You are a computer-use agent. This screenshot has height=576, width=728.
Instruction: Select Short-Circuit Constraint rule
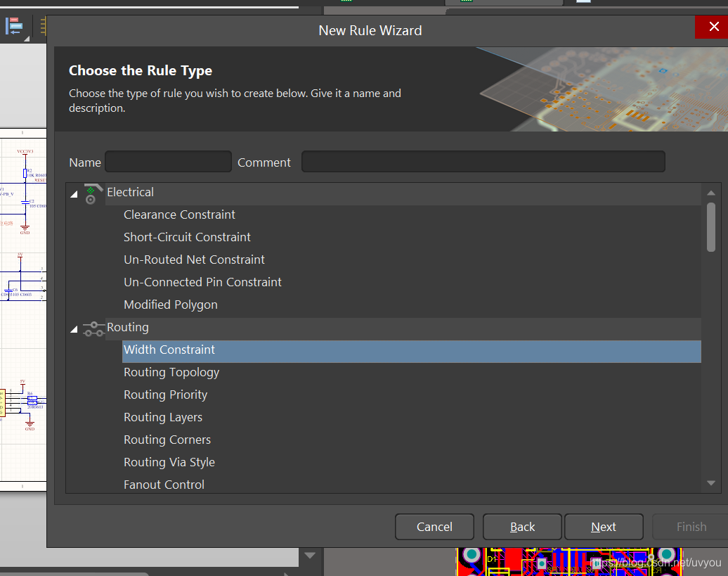(187, 237)
